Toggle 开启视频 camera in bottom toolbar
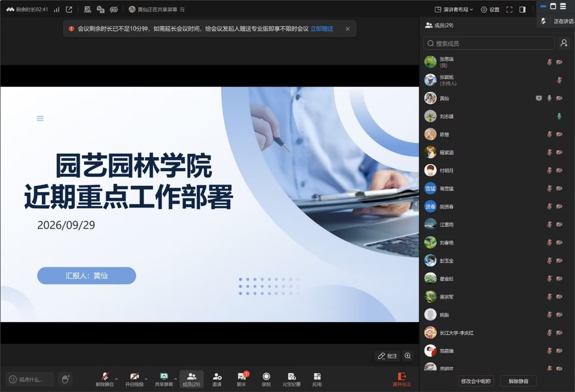Screen dimensions: 575x392 tap(134, 380)
